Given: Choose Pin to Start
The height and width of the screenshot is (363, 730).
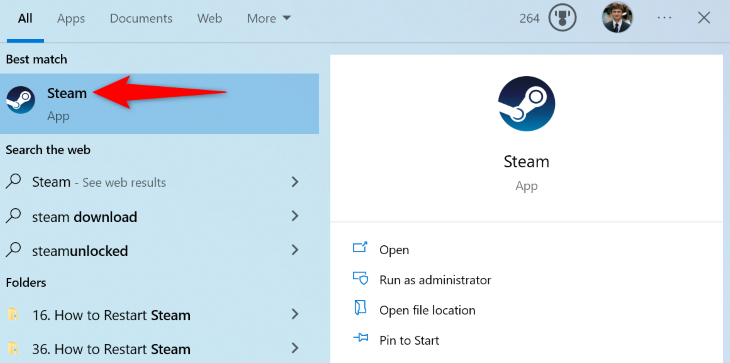Looking at the screenshot, I should click(409, 340).
